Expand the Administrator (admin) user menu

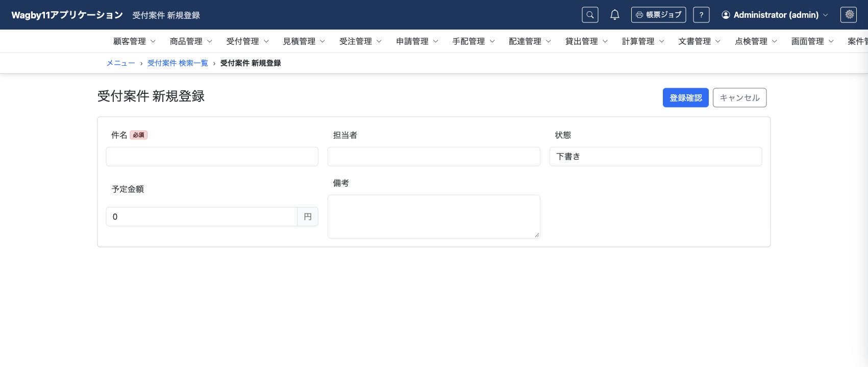(775, 15)
